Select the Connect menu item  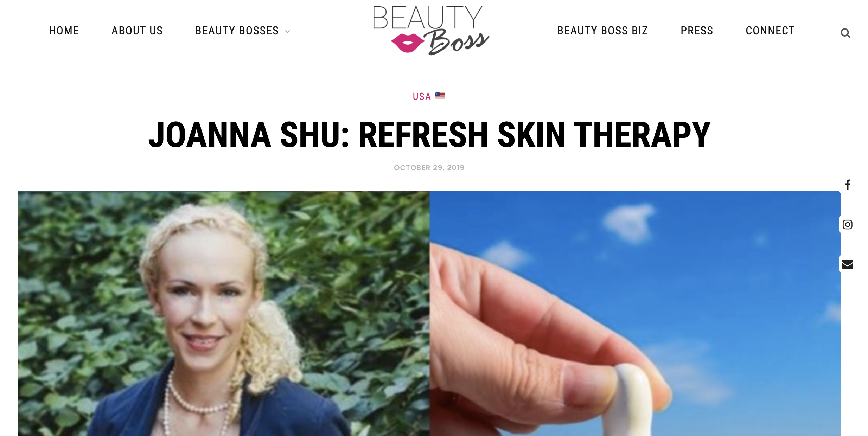click(770, 31)
